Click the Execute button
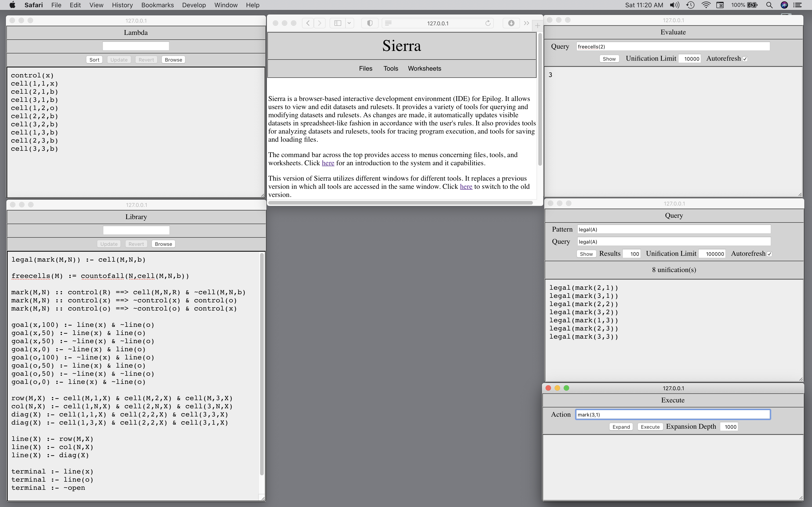The width and height of the screenshot is (812, 507). tap(650, 426)
